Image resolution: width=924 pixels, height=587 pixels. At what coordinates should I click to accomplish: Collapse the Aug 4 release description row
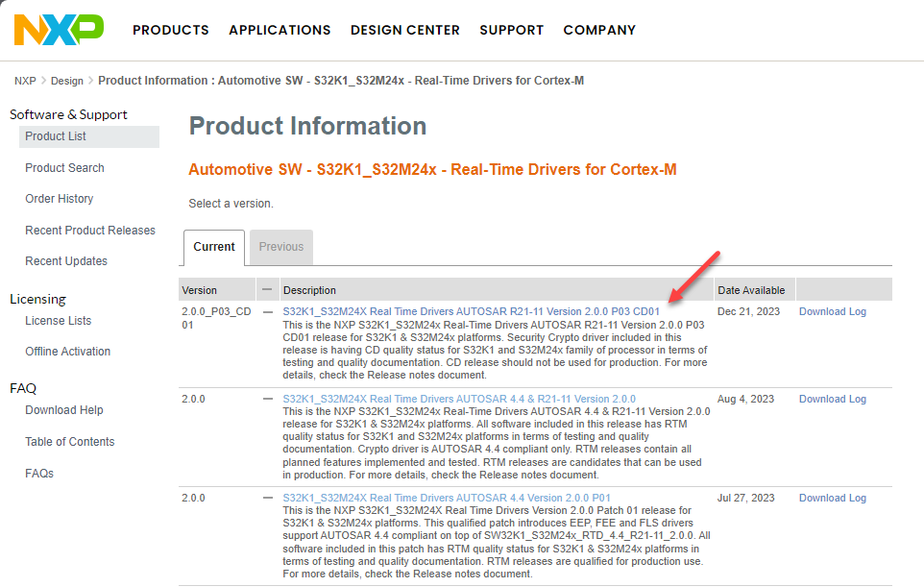266,399
